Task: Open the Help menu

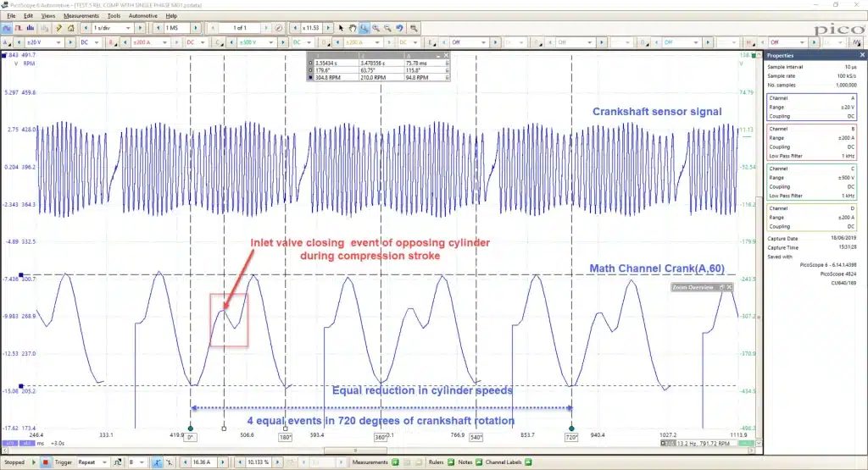Action: coord(171,16)
